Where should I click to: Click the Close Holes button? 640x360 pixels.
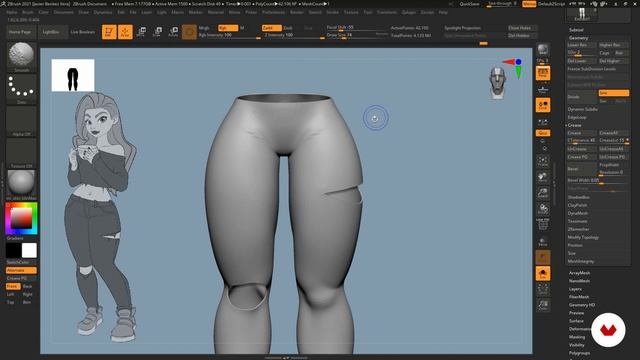522,28
